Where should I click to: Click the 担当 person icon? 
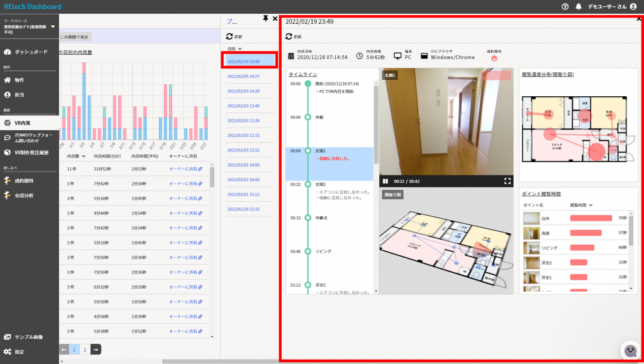(8, 95)
